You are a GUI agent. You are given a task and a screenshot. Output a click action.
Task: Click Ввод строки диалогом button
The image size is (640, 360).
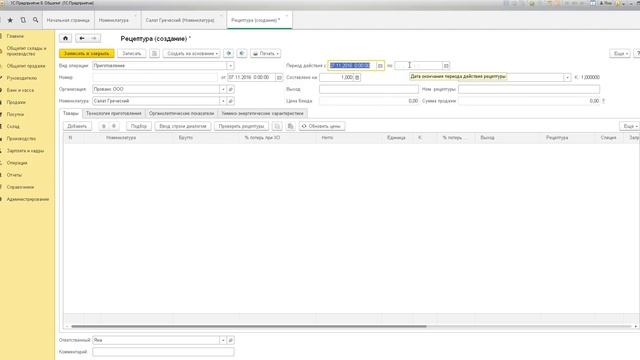tap(182, 127)
